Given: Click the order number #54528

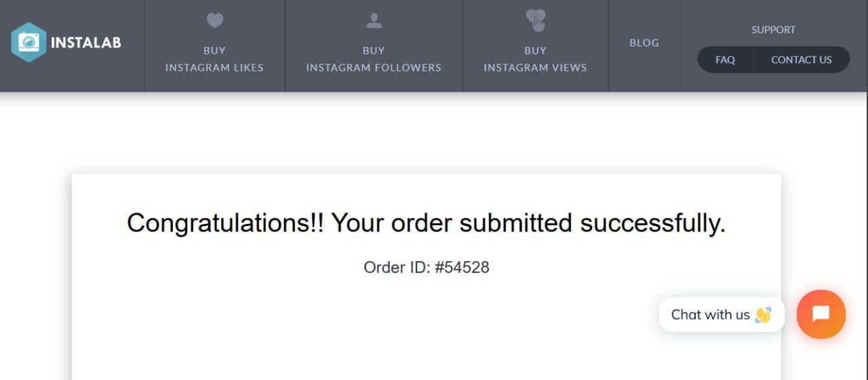Looking at the screenshot, I should pos(462,267).
